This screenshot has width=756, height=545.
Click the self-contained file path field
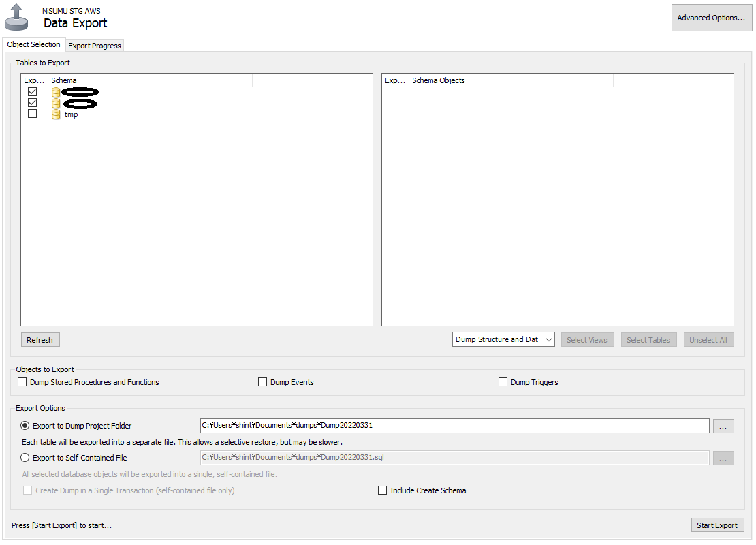pyautogui.click(x=455, y=458)
